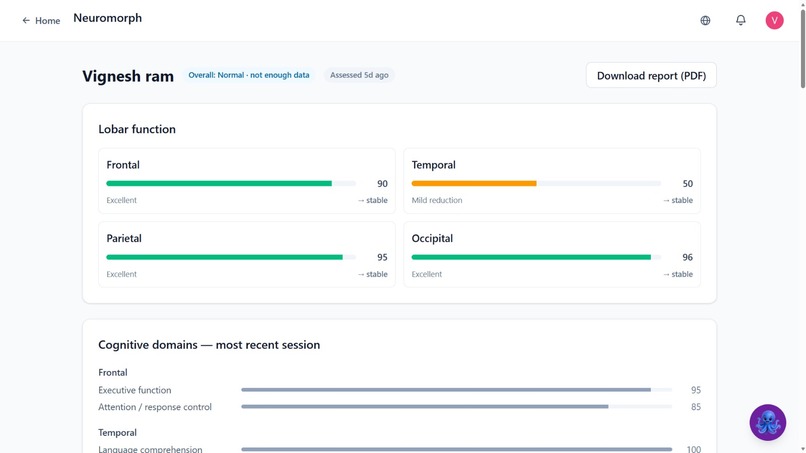Open the user avatar V menu
Image resolution: width=806 pixels, height=453 pixels.
click(774, 21)
